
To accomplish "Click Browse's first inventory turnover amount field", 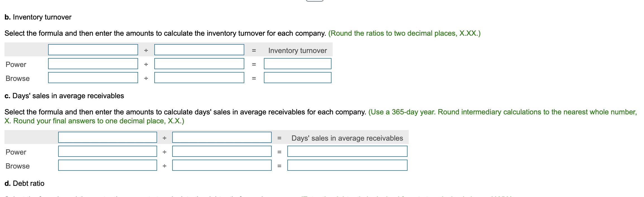I will [93, 78].
